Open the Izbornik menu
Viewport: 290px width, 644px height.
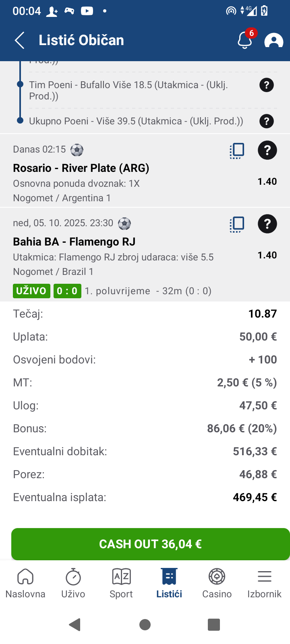pos(264,583)
